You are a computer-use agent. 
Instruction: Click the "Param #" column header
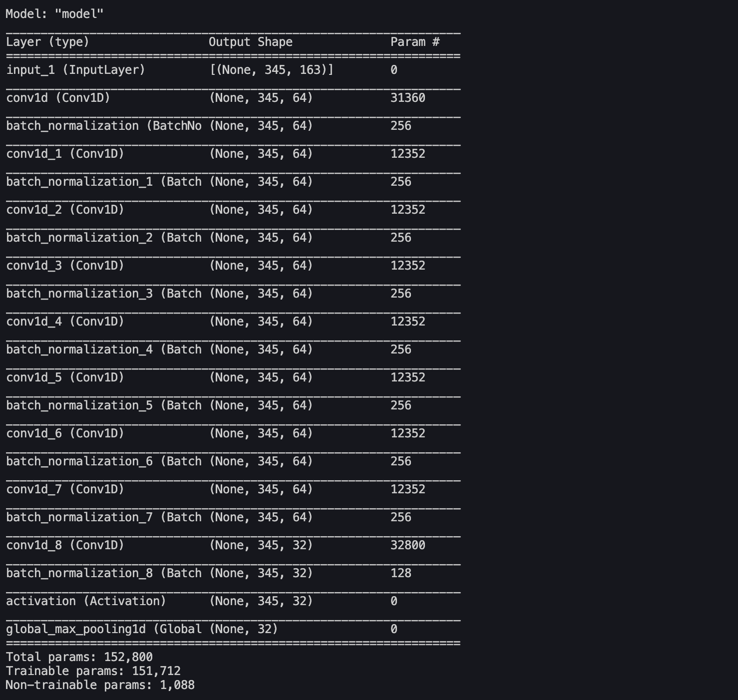pyautogui.click(x=414, y=42)
